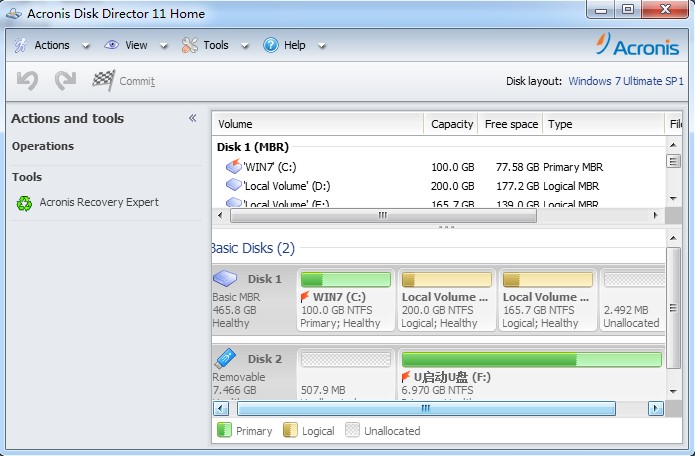This screenshot has width=695, height=456.
Task: Sort by the Type column header
Action: coord(604,124)
